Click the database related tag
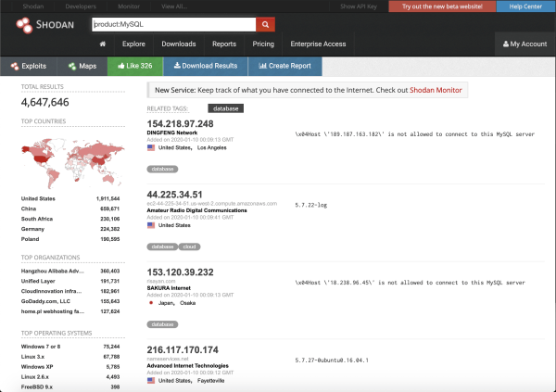This screenshot has height=392, width=556. 226,108
